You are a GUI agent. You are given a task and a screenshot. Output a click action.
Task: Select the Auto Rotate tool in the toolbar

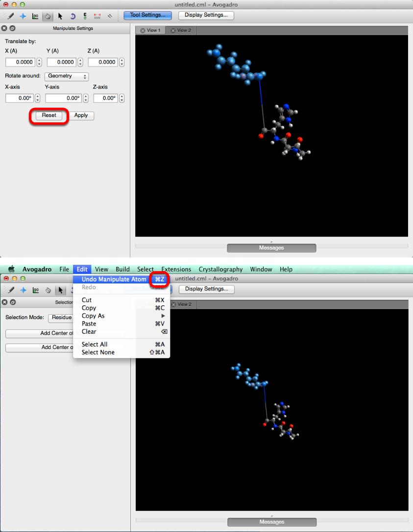[x=73, y=16]
